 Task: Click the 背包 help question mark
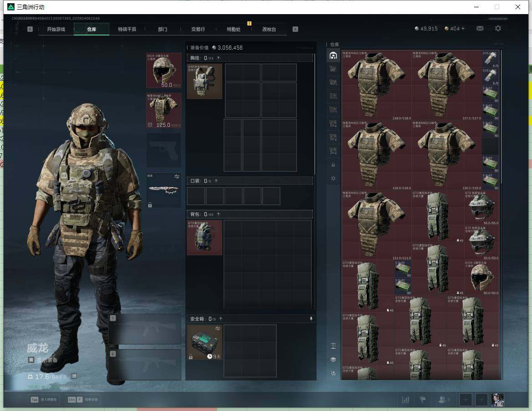pyautogui.click(x=218, y=214)
